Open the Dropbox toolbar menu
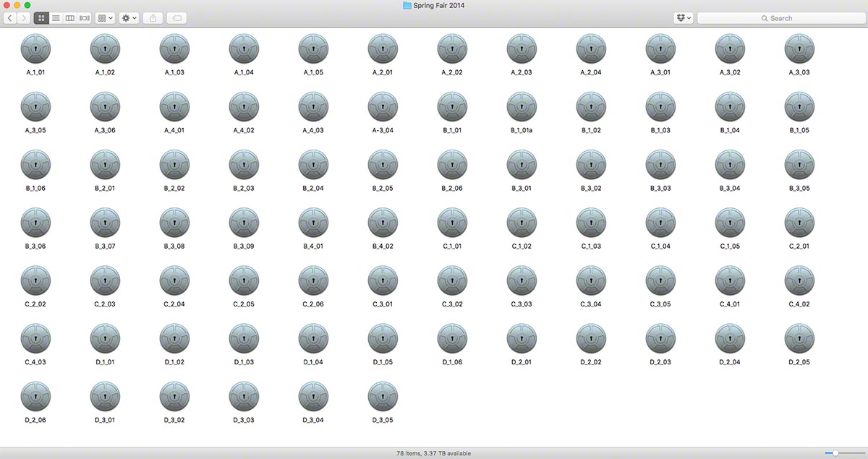 click(x=684, y=18)
